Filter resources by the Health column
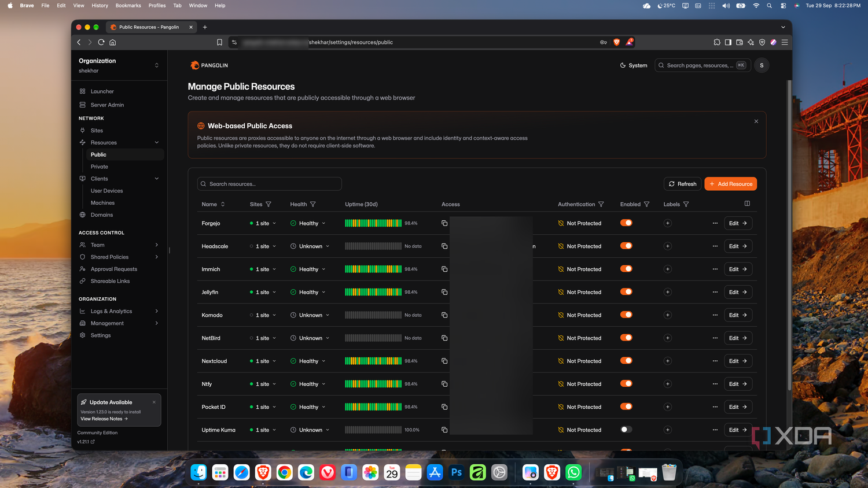The image size is (868, 488). click(x=313, y=204)
